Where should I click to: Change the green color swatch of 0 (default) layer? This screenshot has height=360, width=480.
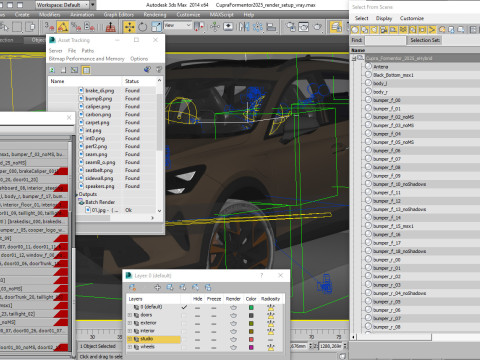(x=251, y=307)
